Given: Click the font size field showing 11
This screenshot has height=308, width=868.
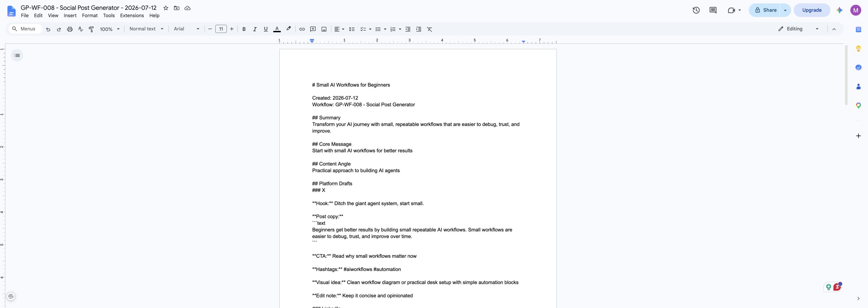Looking at the screenshot, I should click(221, 29).
